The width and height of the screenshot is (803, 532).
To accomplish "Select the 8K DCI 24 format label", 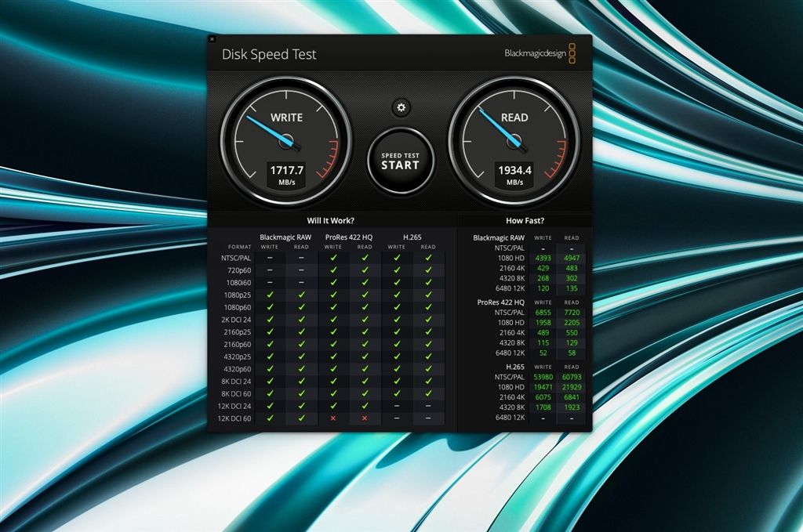I will click(236, 381).
